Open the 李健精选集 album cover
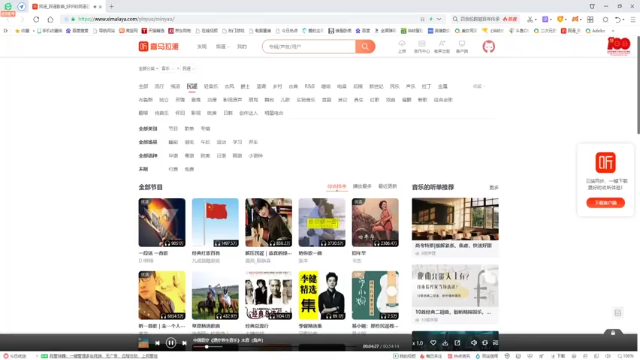Image resolution: width=640 pixels, height=360 pixels. coord(322,295)
